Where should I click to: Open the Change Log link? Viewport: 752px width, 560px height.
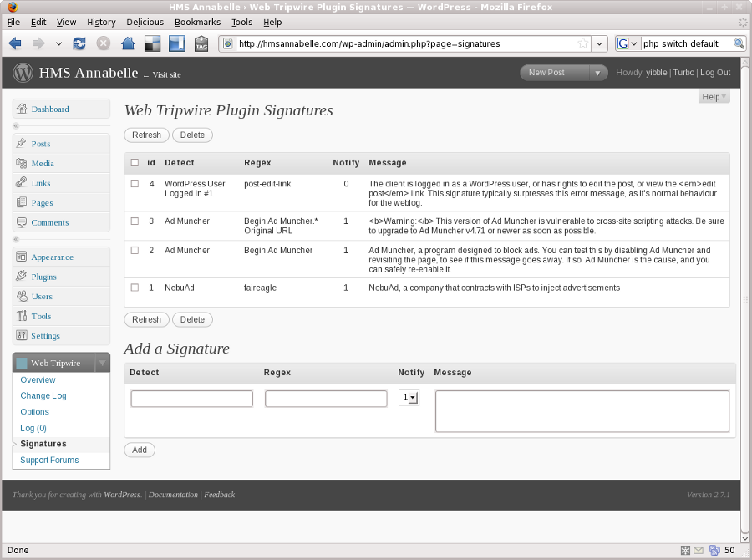tap(43, 395)
